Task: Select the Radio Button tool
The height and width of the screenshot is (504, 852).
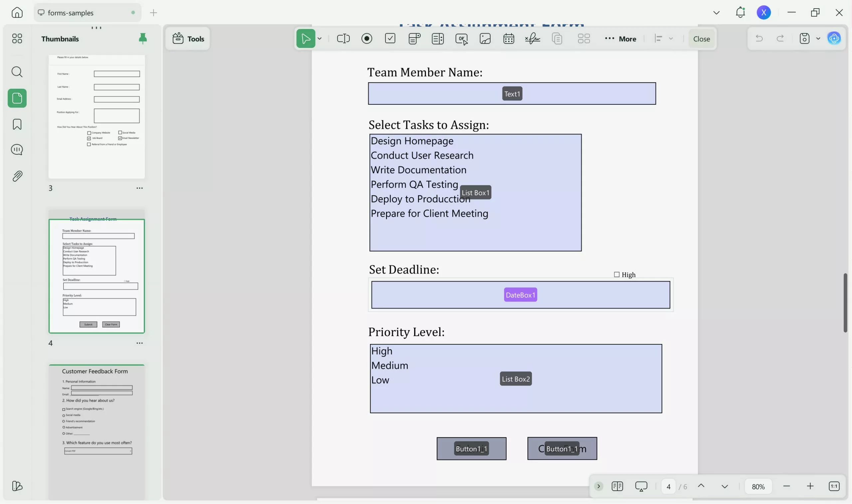Action: (367, 38)
